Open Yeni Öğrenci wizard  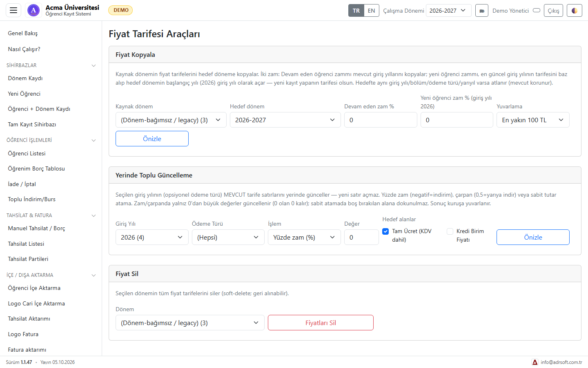[24, 94]
